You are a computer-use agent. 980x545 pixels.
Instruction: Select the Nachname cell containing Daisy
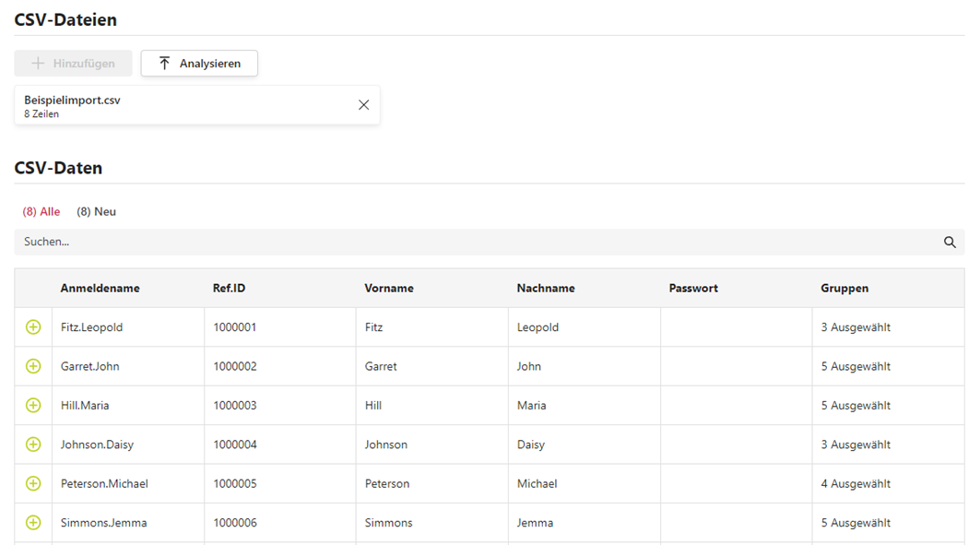coord(531,444)
